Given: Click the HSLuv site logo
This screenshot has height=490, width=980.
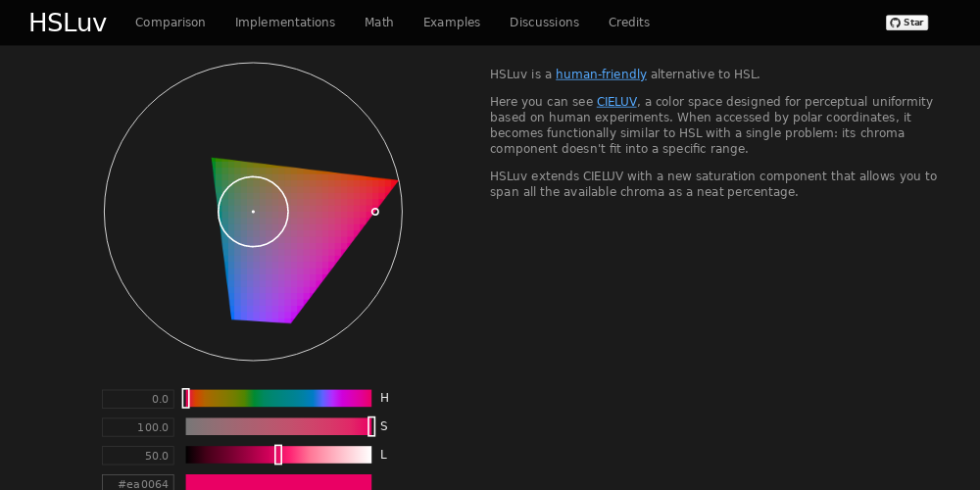Looking at the screenshot, I should coord(68,23).
